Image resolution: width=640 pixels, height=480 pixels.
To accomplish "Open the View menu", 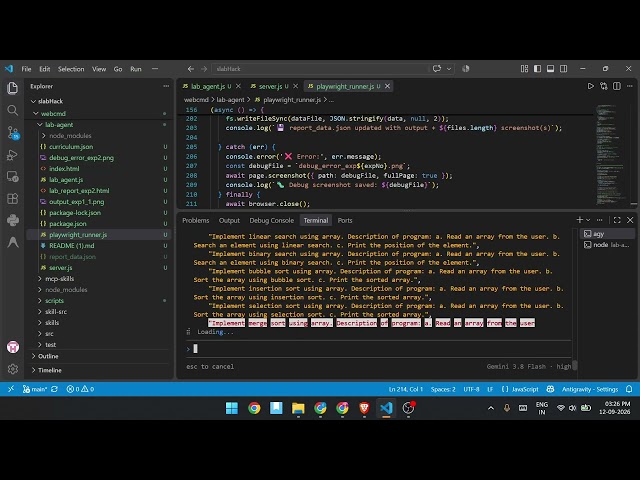I will tap(99, 69).
